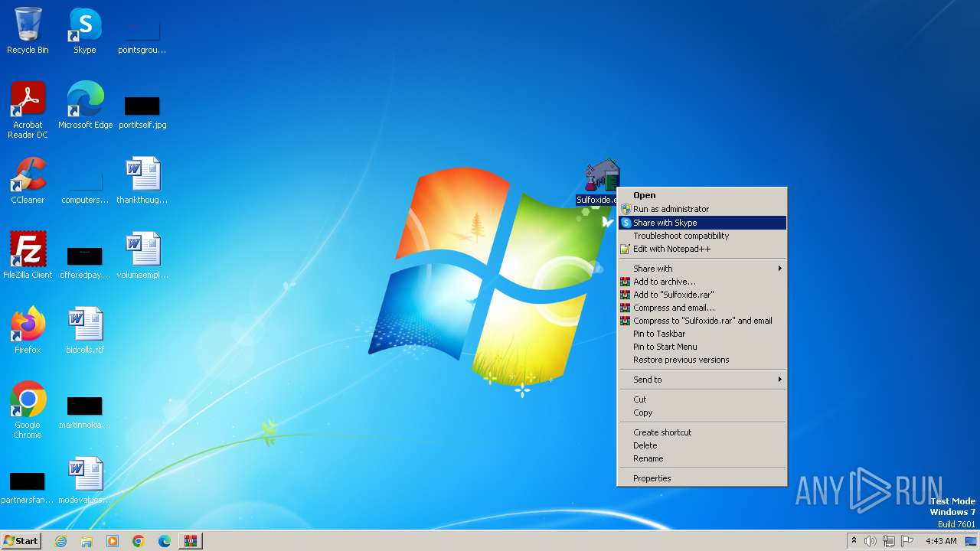Select the Microsoft Edge desktop shortcut

click(x=85, y=106)
